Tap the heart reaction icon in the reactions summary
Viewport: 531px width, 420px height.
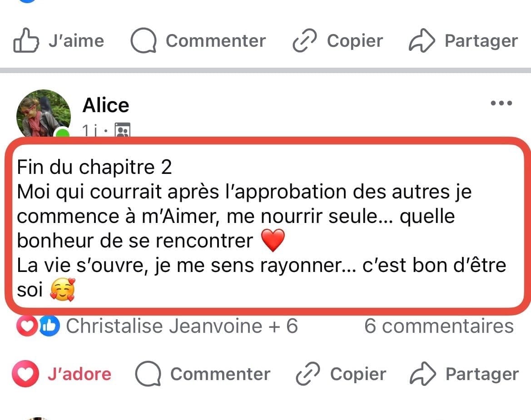click(25, 326)
